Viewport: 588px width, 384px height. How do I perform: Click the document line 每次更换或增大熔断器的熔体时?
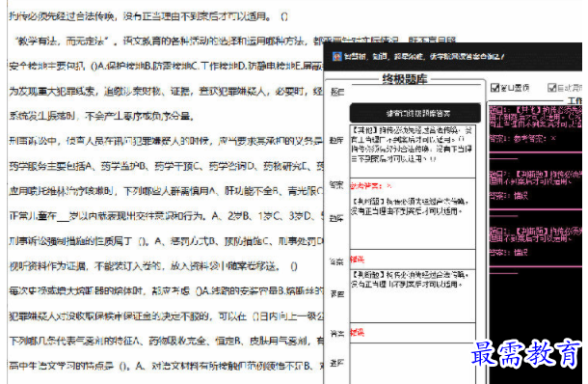166,291
